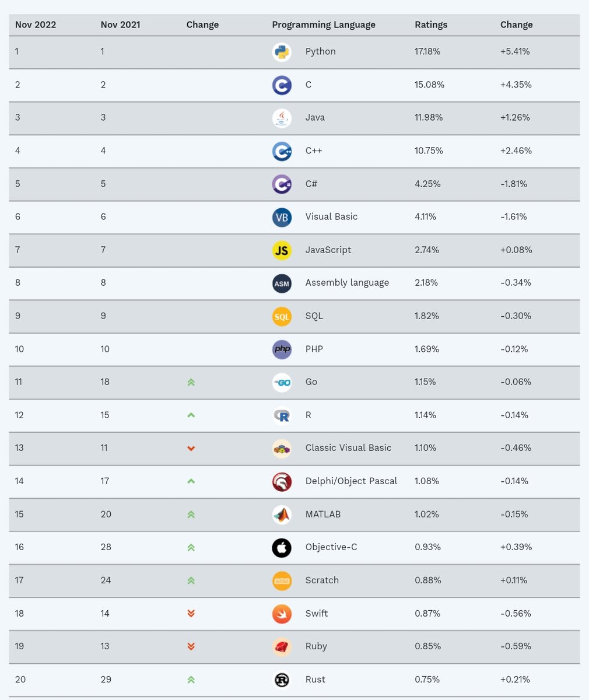Click the Visual Basic VB icon
589x700 pixels.
pos(282,217)
